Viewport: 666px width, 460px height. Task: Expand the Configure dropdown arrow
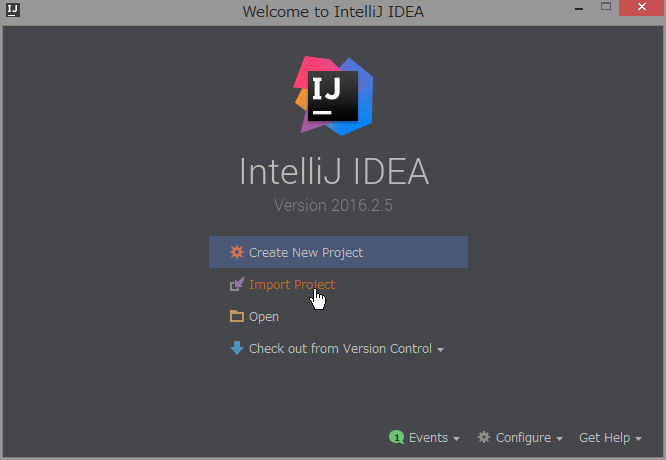[x=560, y=439]
